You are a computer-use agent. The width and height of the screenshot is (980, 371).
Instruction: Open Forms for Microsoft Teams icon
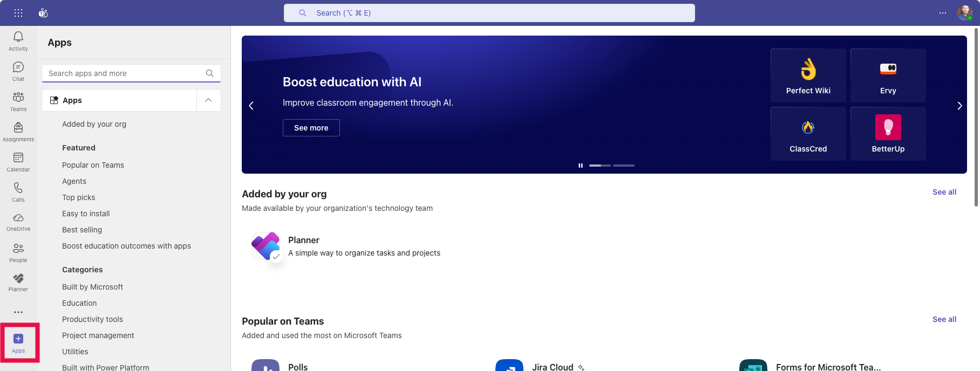[x=753, y=365]
